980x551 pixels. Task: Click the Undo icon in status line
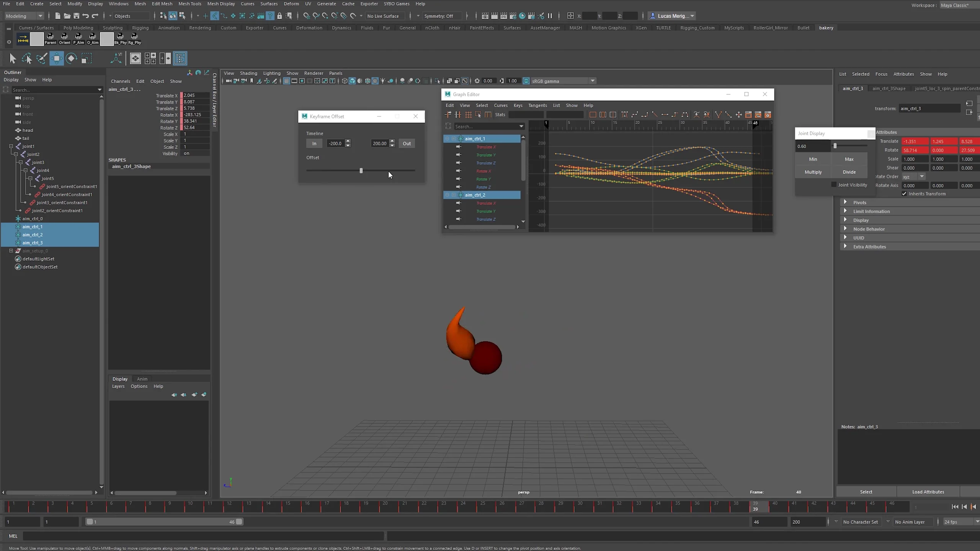tap(85, 16)
